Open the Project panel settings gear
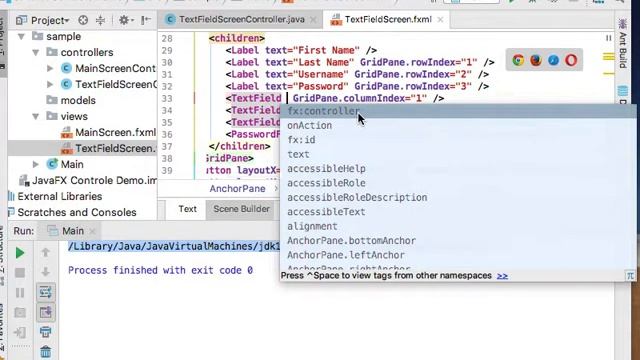The height and width of the screenshot is (360, 640). [x=125, y=20]
